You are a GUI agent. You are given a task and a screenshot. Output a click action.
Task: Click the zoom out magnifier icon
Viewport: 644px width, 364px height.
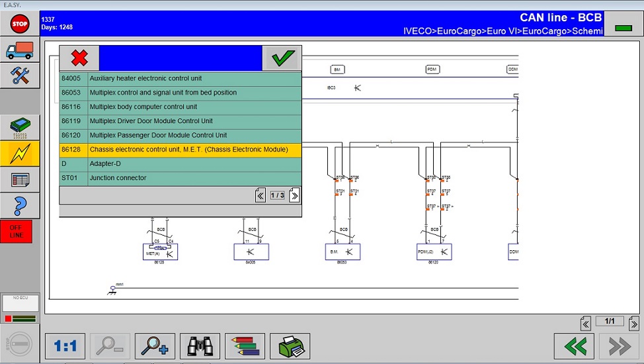[x=110, y=346]
